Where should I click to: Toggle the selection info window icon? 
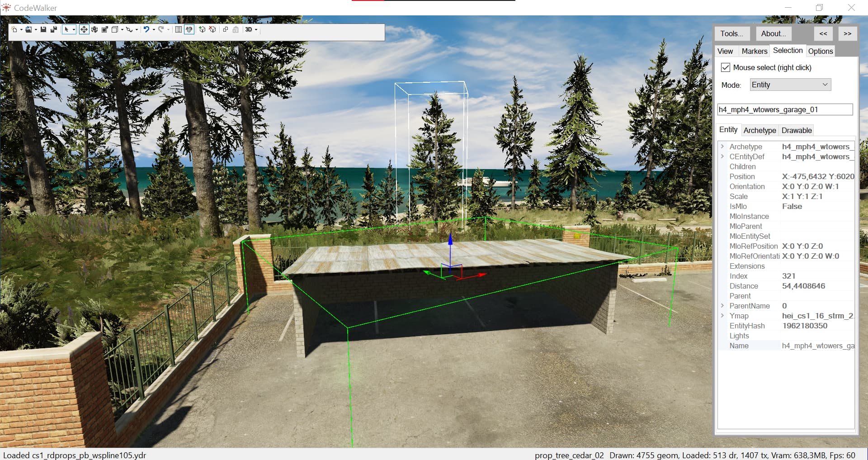(189, 29)
